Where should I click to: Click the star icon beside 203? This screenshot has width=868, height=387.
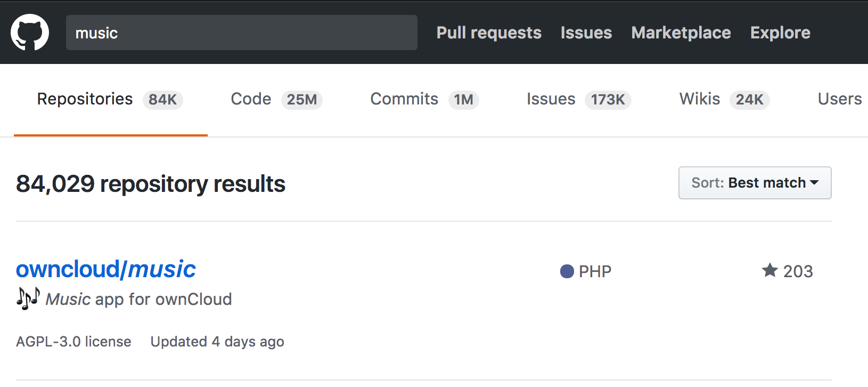[x=769, y=270]
